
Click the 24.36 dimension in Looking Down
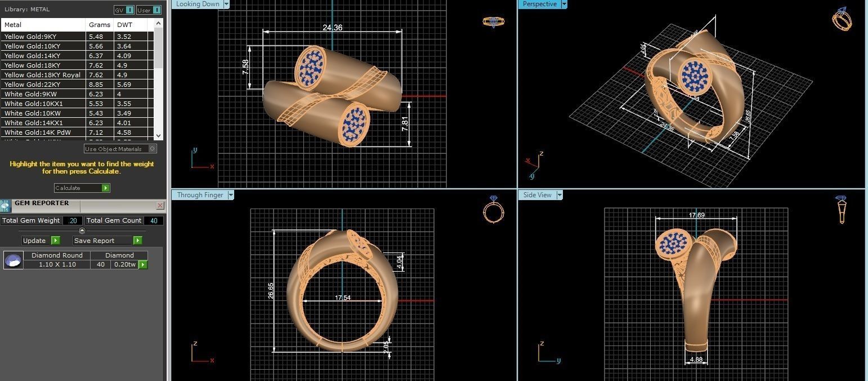(x=332, y=28)
